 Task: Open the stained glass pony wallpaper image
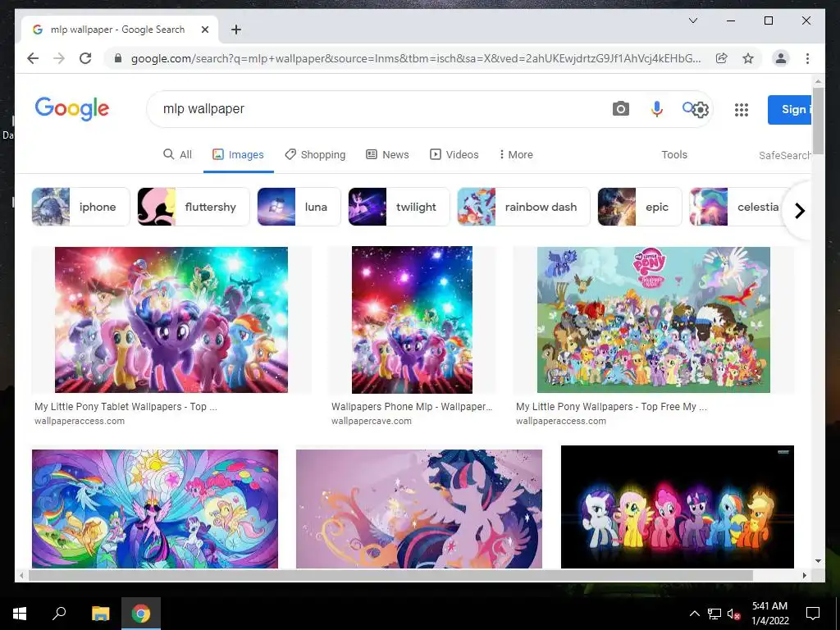(x=155, y=509)
